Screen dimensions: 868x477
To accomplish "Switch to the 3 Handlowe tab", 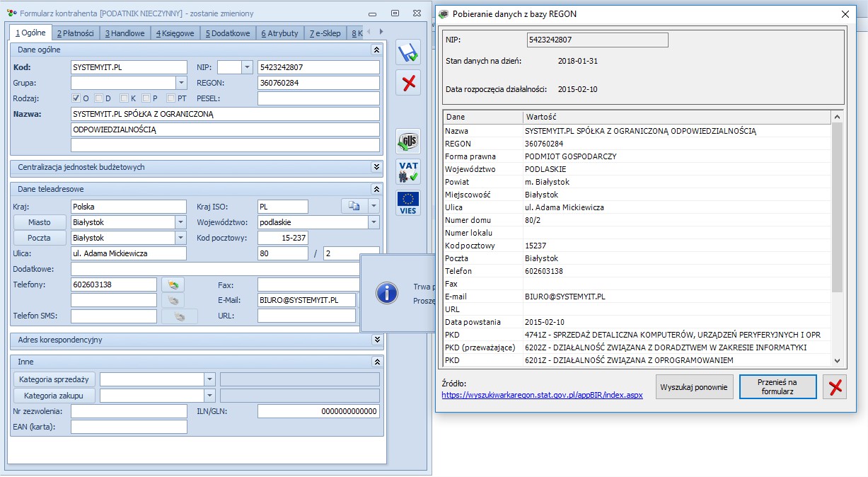I will pos(125,33).
